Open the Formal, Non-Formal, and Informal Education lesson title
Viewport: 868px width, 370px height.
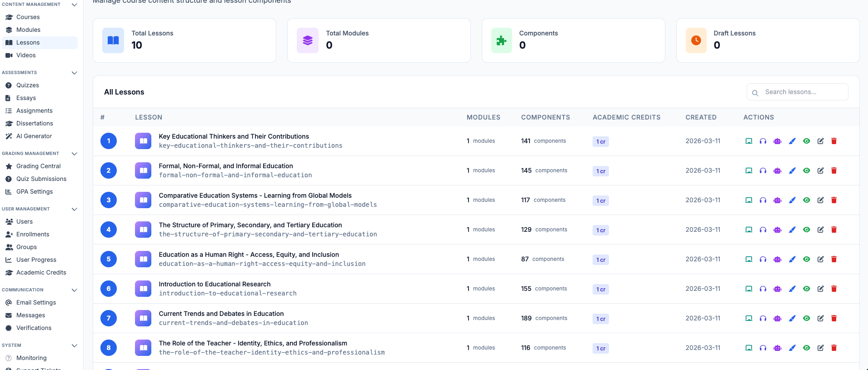pos(226,166)
